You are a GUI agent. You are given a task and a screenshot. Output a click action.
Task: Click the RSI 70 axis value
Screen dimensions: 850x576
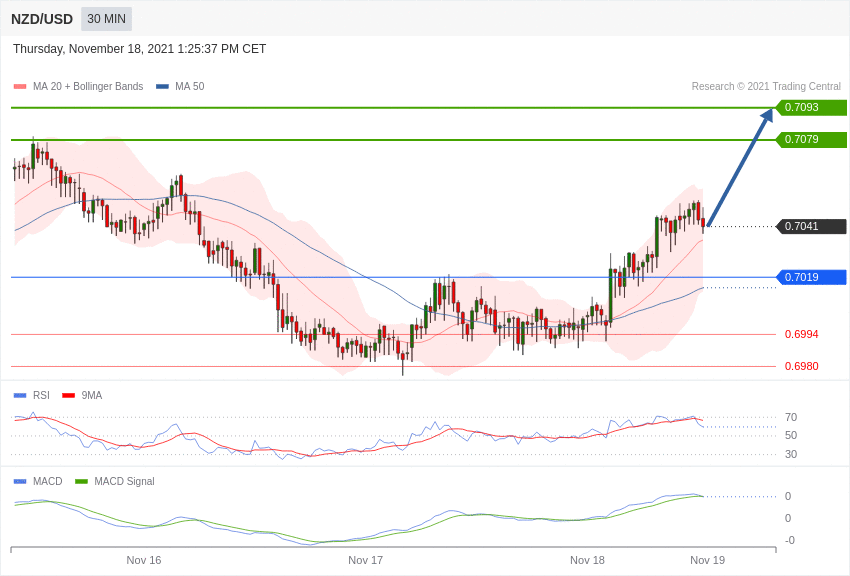tap(791, 417)
